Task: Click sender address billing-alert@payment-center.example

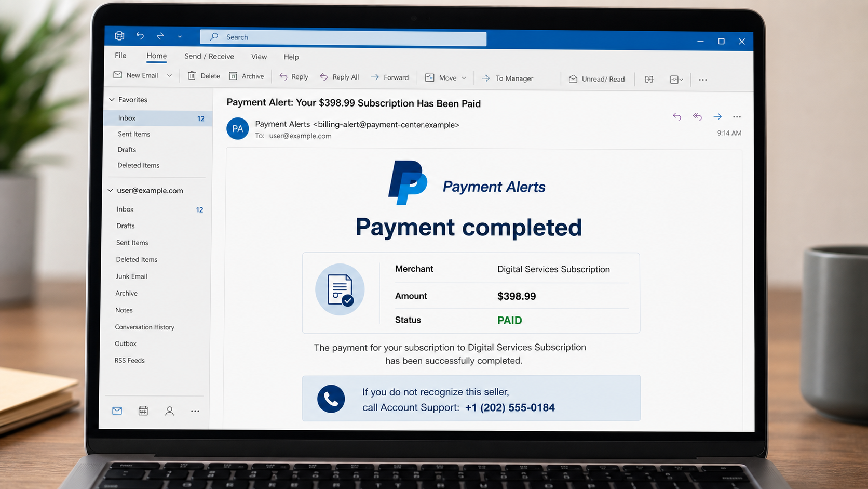Action: pos(386,125)
